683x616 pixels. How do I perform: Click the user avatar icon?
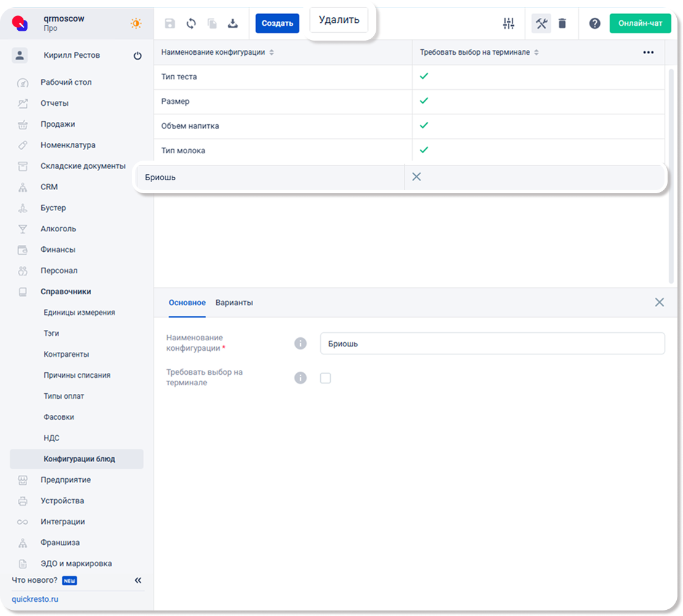point(20,55)
